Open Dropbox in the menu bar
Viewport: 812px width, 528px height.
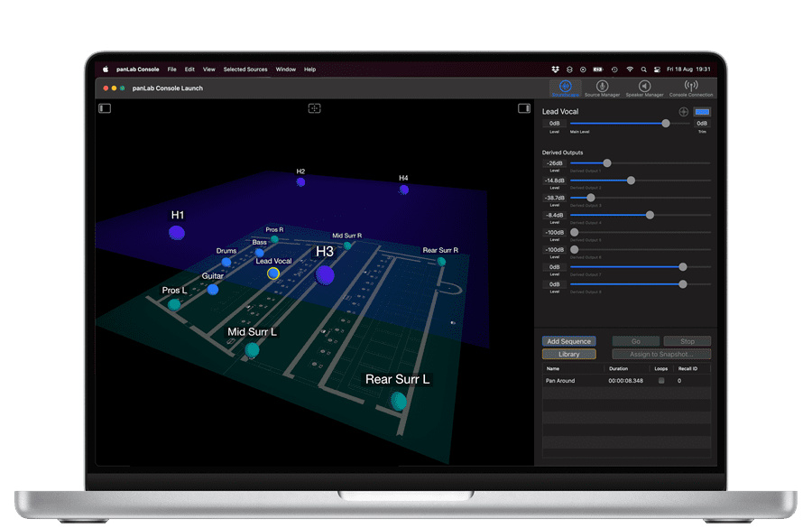[x=555, y=69]
